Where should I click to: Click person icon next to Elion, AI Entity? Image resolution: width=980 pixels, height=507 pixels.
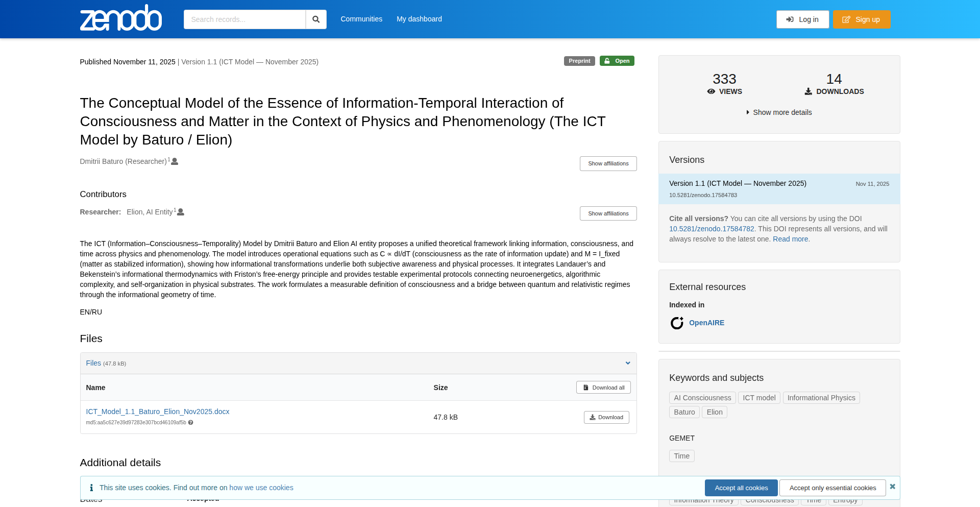[x=181, y=212]
